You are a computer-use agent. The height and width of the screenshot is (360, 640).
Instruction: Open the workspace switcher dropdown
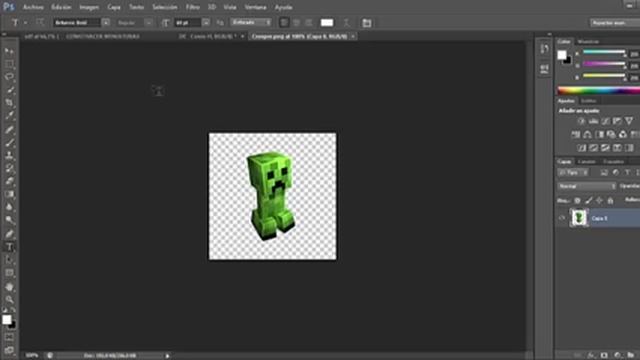point(615,23)
